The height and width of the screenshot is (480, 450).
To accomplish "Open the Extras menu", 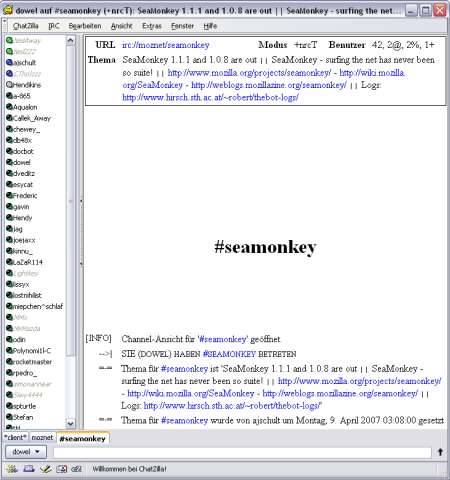I will [152, 26].
